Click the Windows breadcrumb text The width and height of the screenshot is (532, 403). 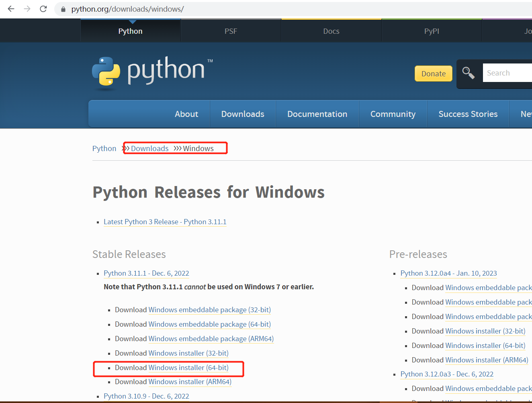tap(198, 148)
